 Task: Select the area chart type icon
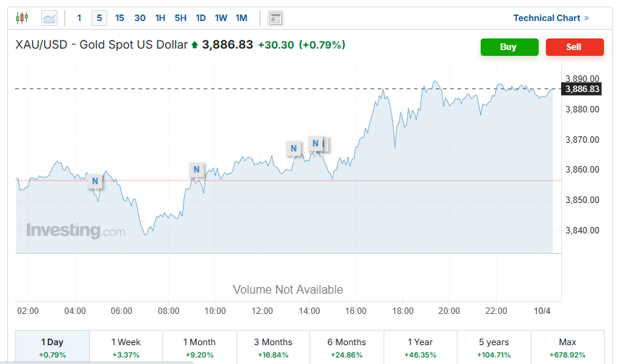point(49,18)
